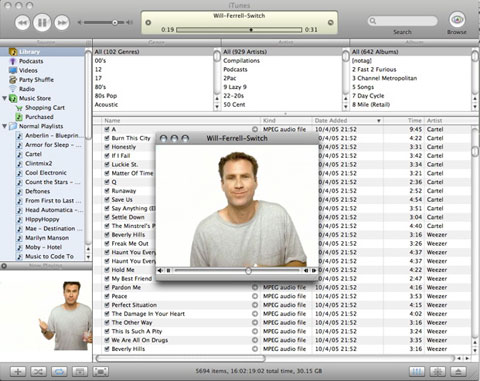
Task: Open the equalizer button
Action: [x=417, y=371]
